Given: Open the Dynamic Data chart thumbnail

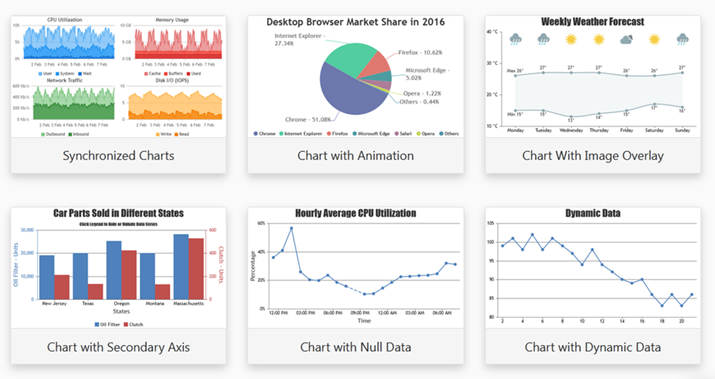Looking at the screenshot, I should [x=593, y=268].
